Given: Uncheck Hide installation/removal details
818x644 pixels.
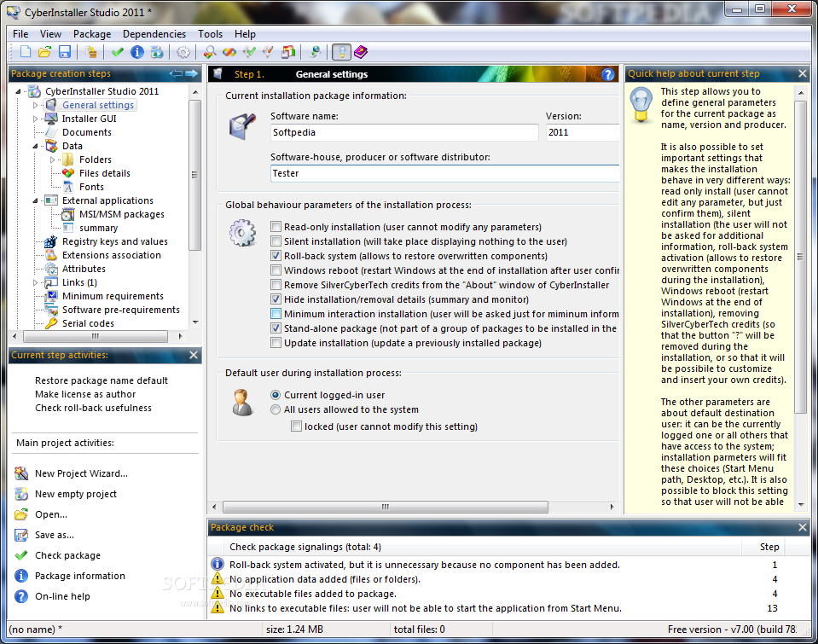Looking at the screenshot, I should (276, 299).
